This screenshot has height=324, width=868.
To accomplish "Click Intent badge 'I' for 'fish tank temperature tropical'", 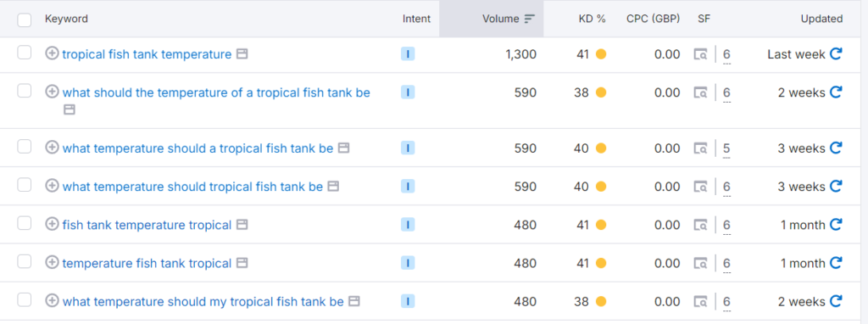I will (408, 225).
